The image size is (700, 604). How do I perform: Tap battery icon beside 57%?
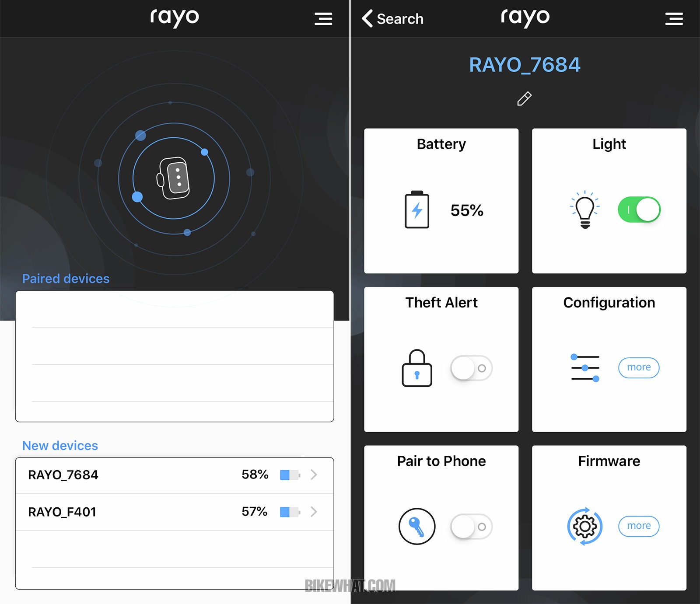(290, 512)
